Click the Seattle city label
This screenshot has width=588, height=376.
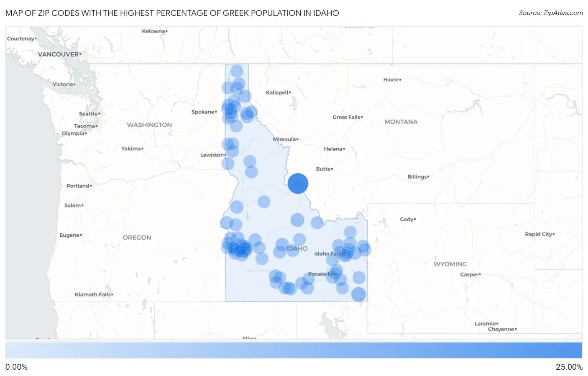(x=88, y=114)
